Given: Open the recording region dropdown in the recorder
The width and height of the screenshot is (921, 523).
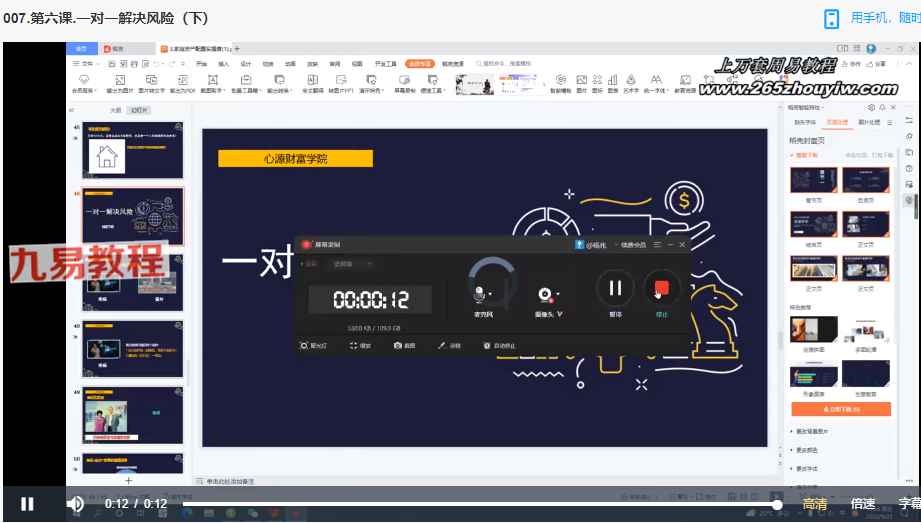Looking at the screenshot, I should tap(352, 264).
